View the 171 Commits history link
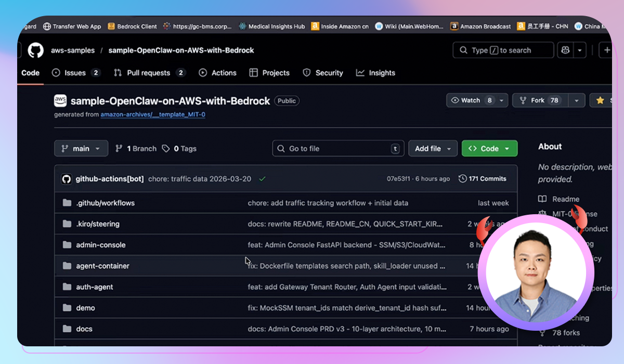The image size is (624, 364). [x=482, y=179]
